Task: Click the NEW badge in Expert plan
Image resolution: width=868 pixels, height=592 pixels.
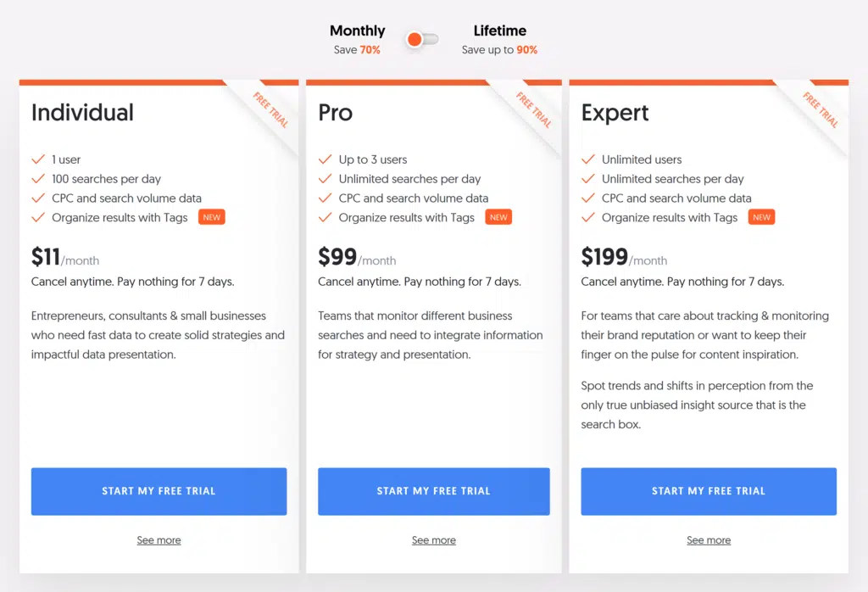Action: click(x=761, y=218)
